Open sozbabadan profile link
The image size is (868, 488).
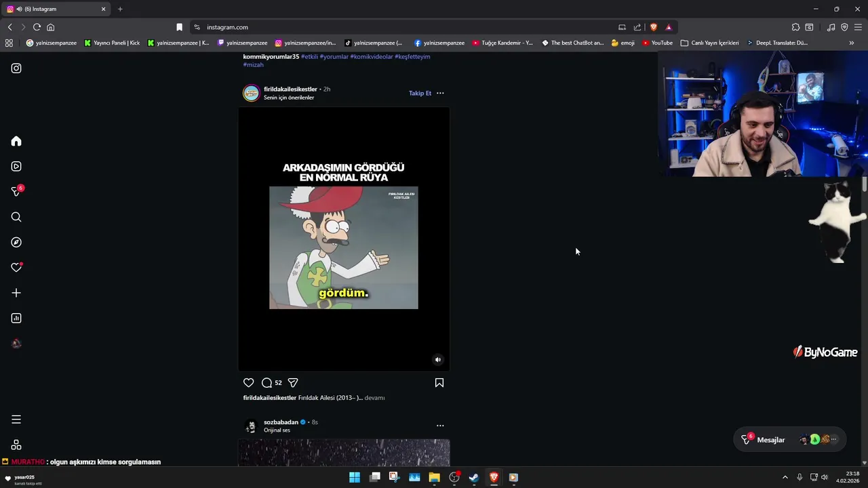point(281,422)
